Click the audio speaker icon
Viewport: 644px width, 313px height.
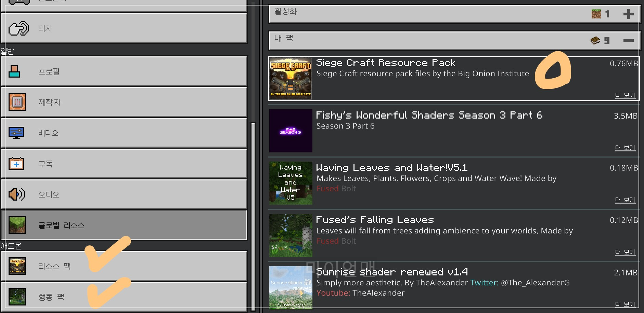(x=17, y=194)
